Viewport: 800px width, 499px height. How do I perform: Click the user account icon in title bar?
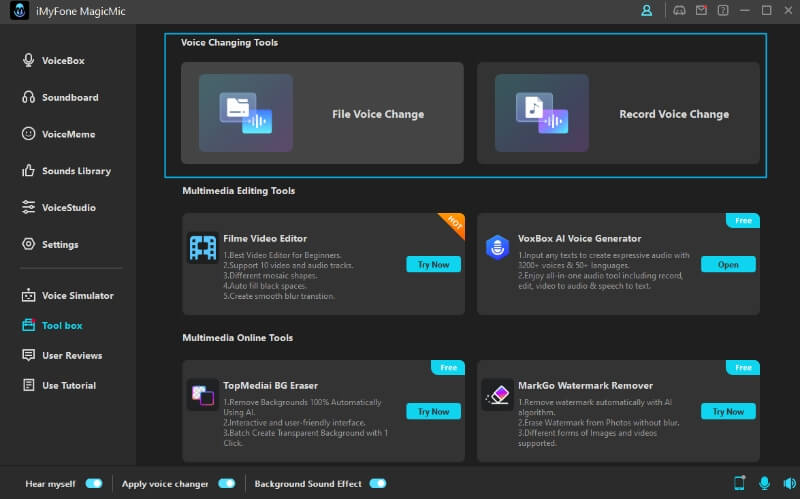[x=646, y=10]
